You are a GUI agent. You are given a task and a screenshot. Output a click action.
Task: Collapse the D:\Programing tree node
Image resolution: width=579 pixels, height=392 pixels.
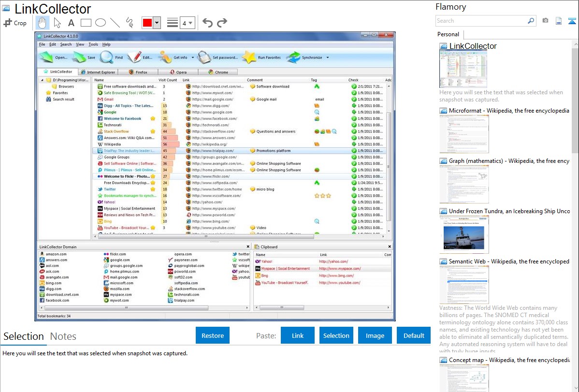[42, 80]
